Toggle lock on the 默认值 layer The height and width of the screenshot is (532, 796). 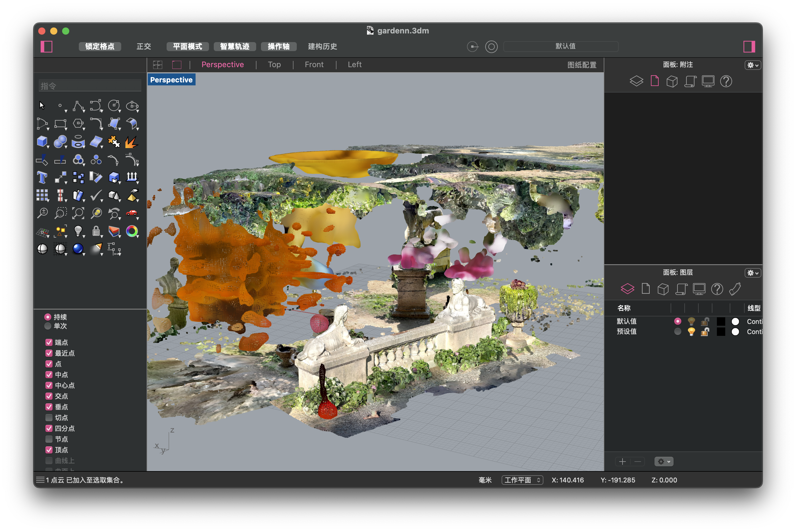[x=705, y=321]
